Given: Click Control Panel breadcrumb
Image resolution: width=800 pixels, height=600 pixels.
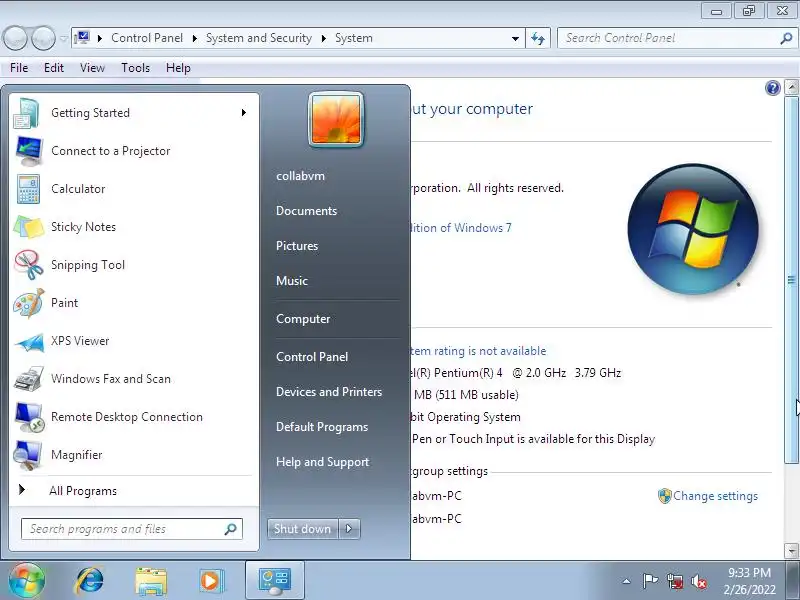Looking at the screenshot, I should click(147, 38).
